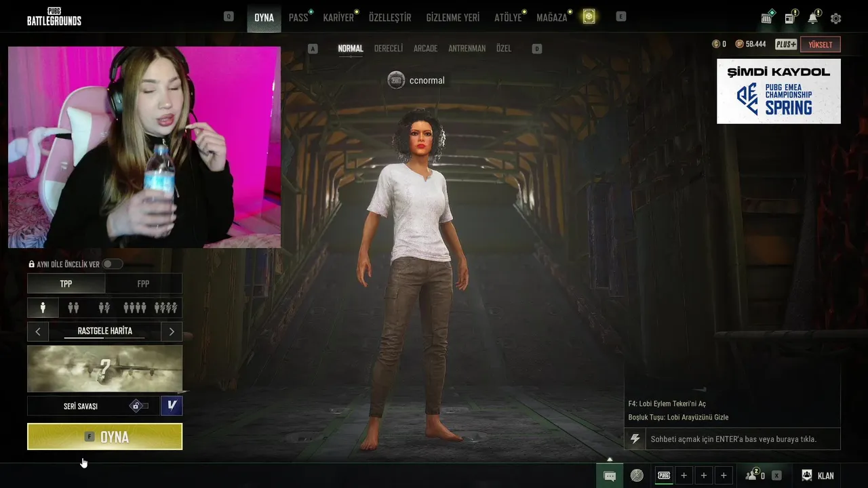Open notifications bell icon
The width and height of the screenshot is (868, 488).
[x=813, y=18]
